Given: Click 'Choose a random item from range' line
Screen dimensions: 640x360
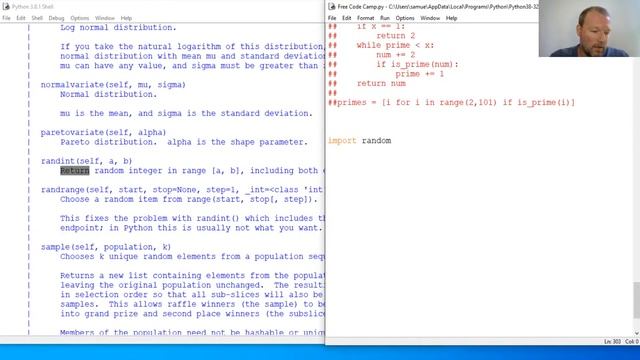Looking at the screenshot, I should coord(189,200).
